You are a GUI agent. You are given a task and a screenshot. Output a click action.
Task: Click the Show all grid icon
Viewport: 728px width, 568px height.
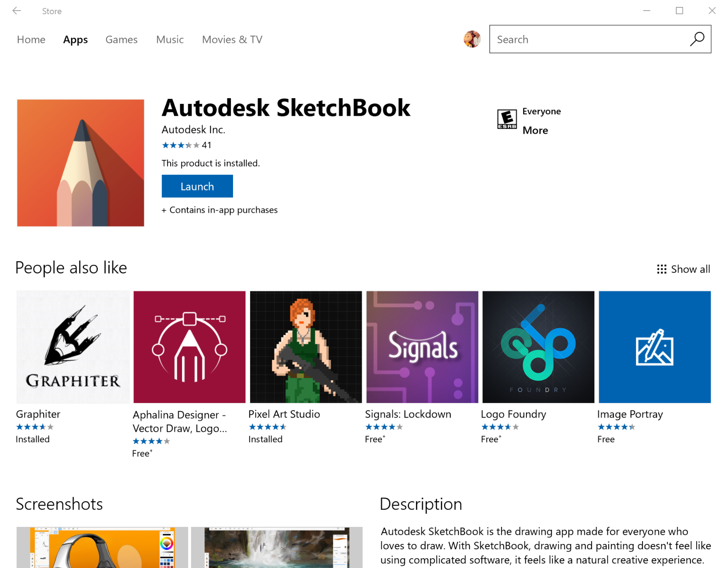click(x=662, y=269)
